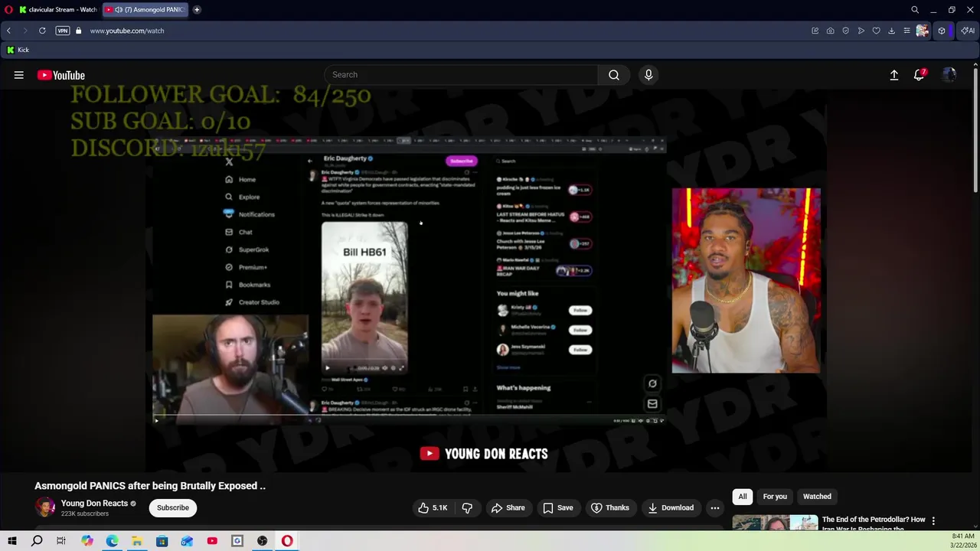
Task: Open Opera easy setup sliders icon
Action: [907, 31]
